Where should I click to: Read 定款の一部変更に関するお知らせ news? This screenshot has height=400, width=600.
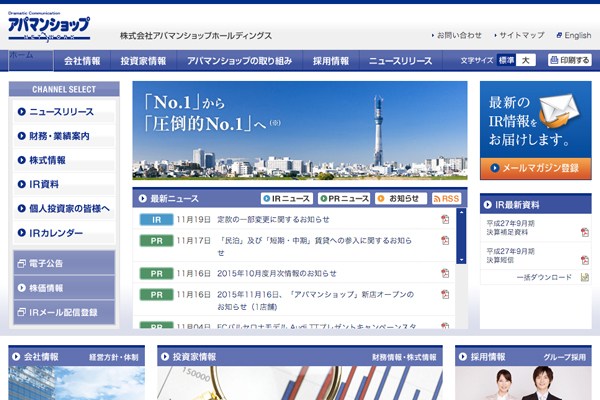click(x=273, y=219)
